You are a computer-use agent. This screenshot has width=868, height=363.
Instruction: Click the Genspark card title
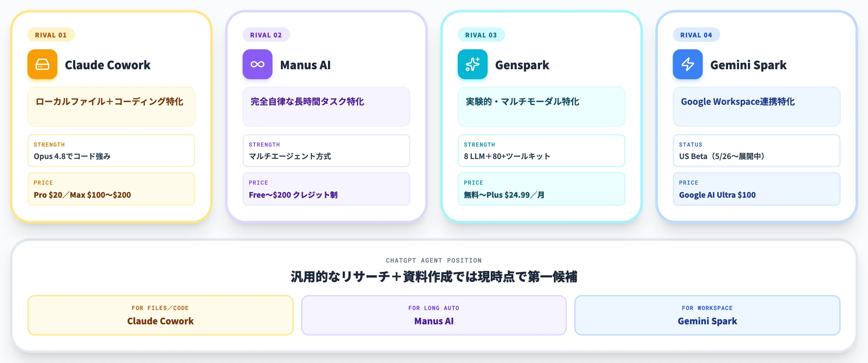pyautogui.click(x=522, y=65)
